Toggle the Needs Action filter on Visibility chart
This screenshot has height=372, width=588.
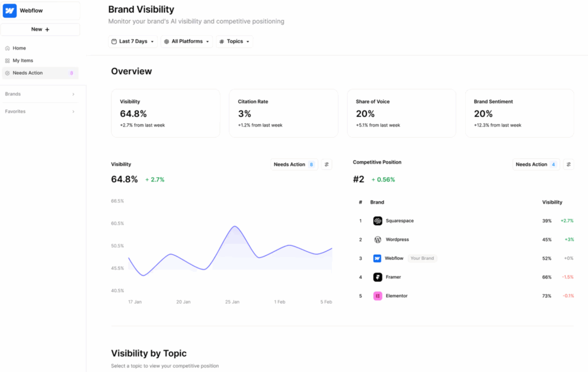tap(293, 164)
